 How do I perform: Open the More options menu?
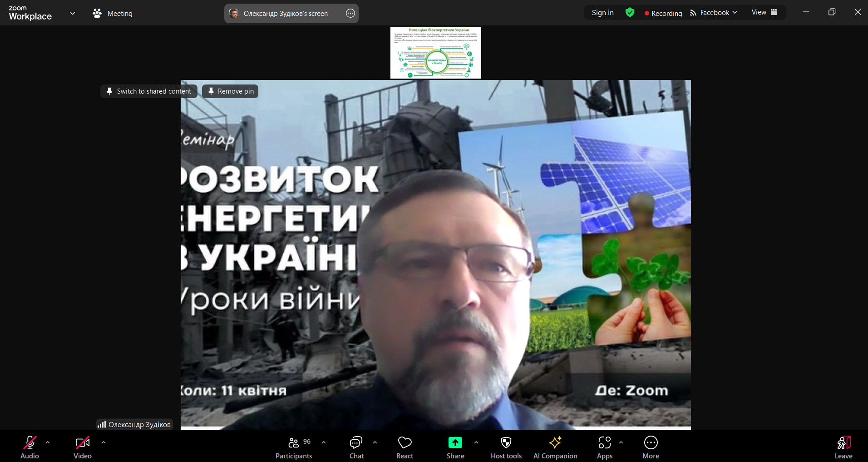point(651,448)
